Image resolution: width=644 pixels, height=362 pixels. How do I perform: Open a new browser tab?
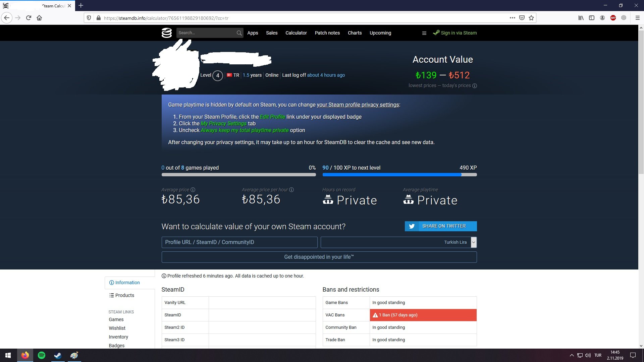[x=81, y=5]
